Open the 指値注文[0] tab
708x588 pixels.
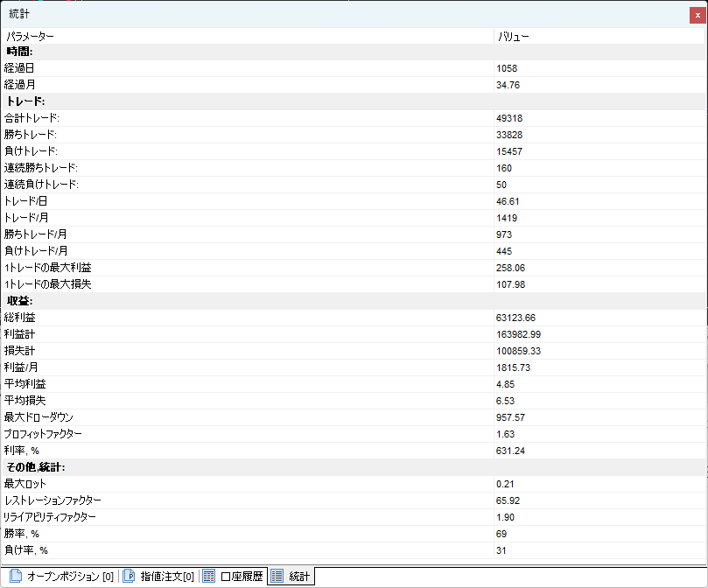point(166,577)
